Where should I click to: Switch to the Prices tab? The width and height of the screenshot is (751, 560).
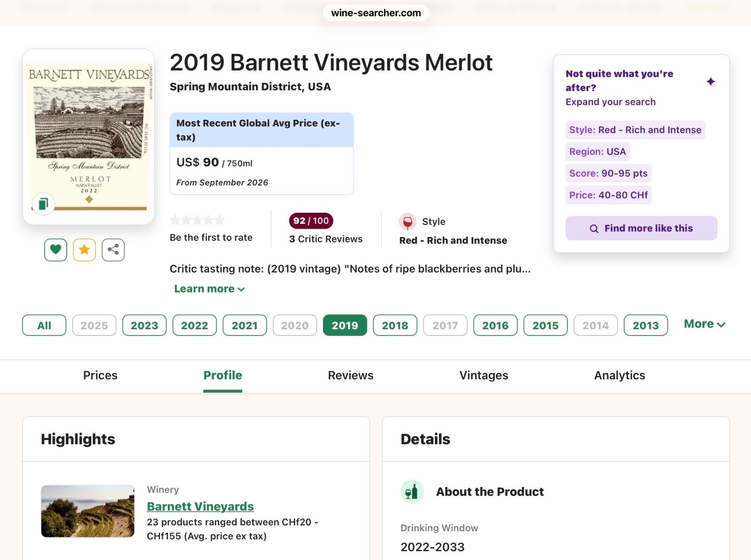click(x=100, y=375)
